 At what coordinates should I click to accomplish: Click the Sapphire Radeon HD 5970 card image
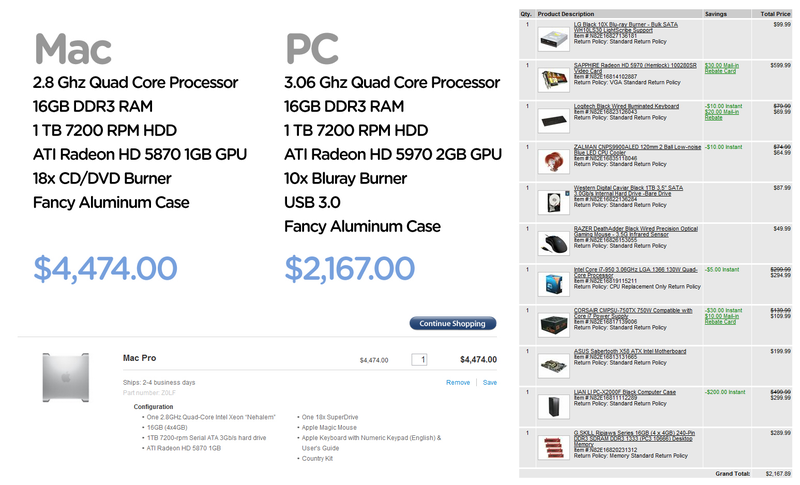point(554,80)
